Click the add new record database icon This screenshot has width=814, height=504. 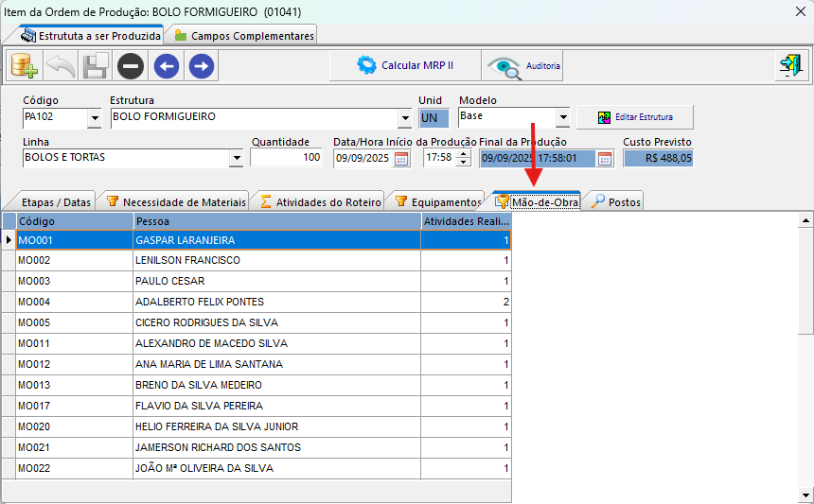point(24,66)
